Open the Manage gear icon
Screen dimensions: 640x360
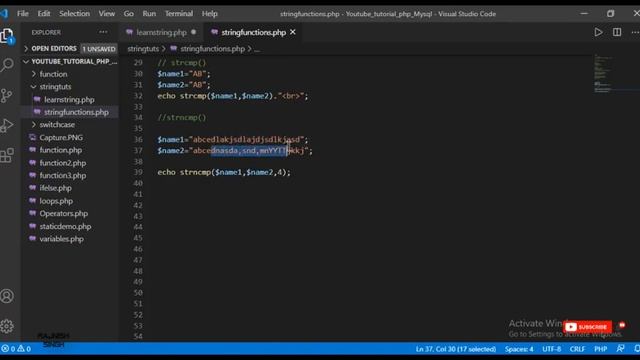(7, 326)
